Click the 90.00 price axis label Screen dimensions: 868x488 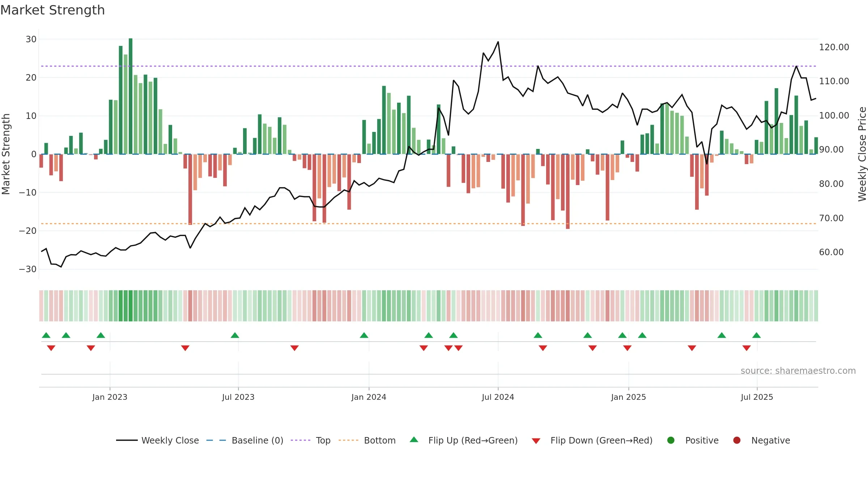point(831,150)
